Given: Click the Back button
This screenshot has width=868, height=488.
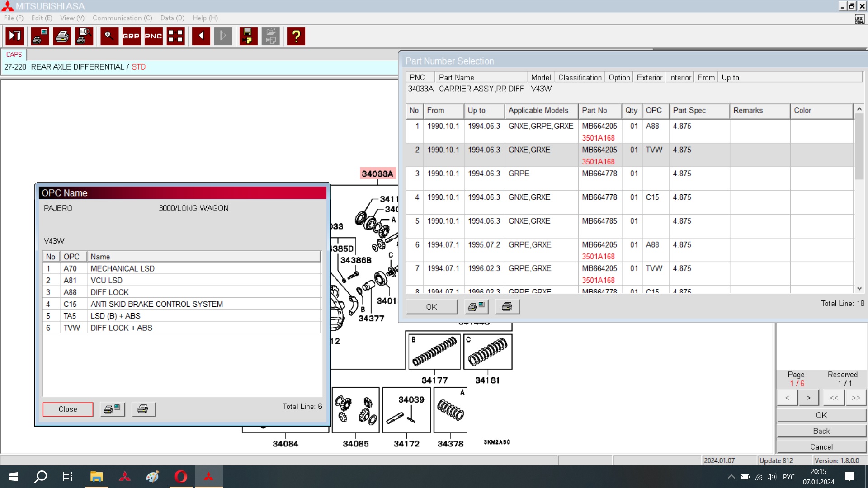Looking at the screenshot, I should [821, 431].
